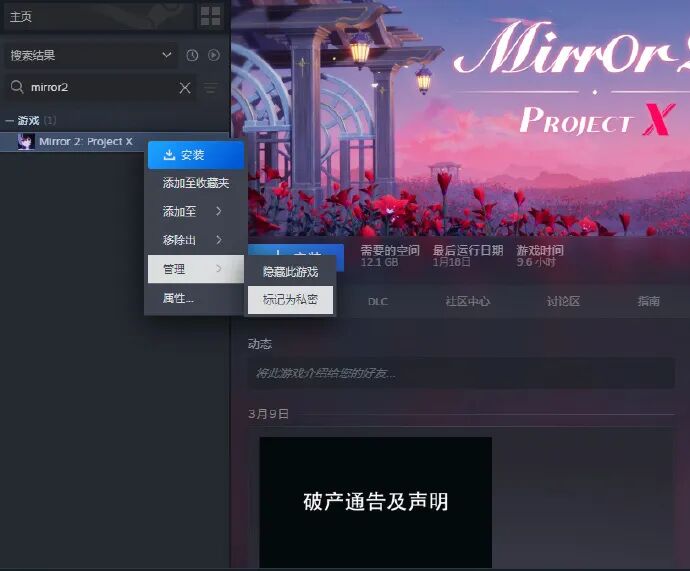
Task: Click the ready-to-play circle icon
Action: pos(214,55)
